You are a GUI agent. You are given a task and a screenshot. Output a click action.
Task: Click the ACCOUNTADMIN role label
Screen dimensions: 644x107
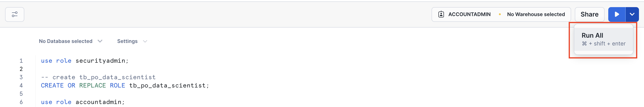(x=469, y=14)
